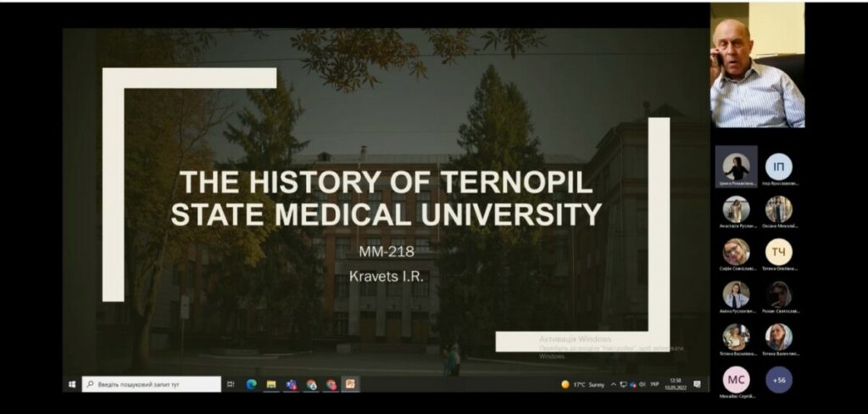Viewport: 868px width, 414px height.
Task: Select the participant tile with initials ТЧ
Action: point(778,251)
